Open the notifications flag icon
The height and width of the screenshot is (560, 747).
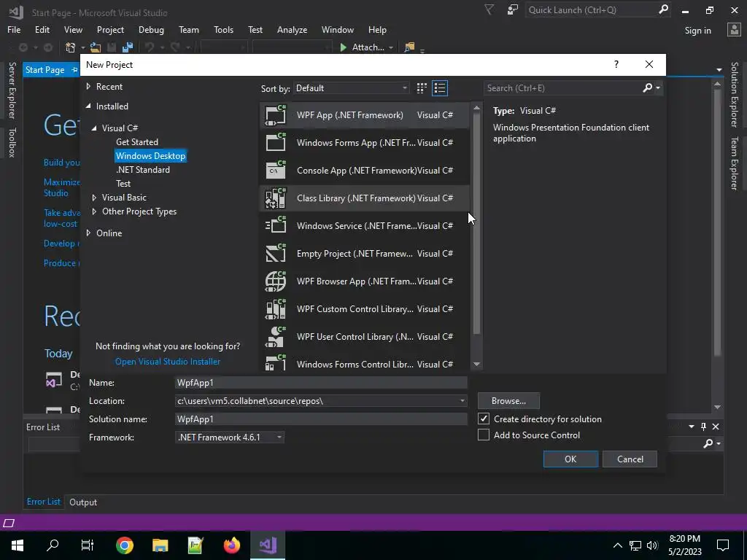[489, 9]
